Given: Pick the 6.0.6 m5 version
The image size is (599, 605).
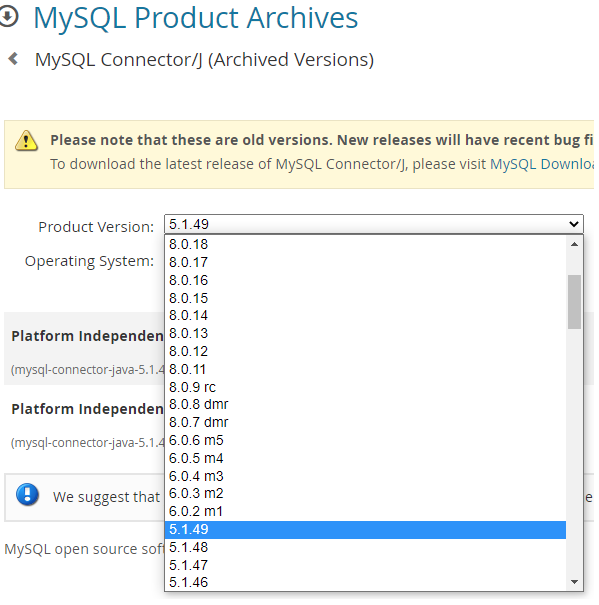Looking at the screenshot, I should click(x=365, y=440).
